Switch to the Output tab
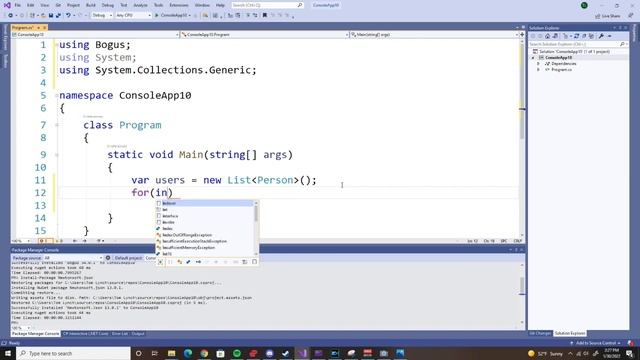640x360 pixels. (138, 334)
